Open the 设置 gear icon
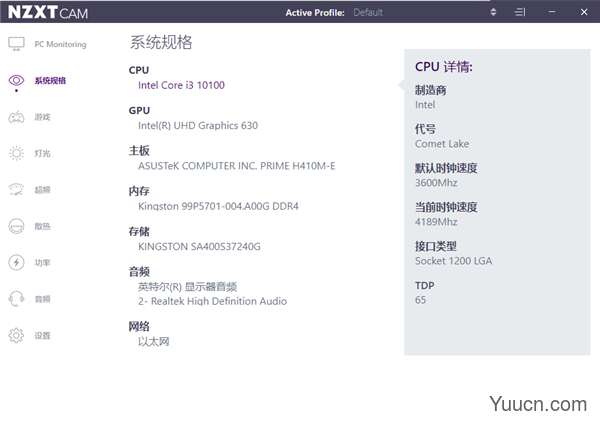 [16, 335]
